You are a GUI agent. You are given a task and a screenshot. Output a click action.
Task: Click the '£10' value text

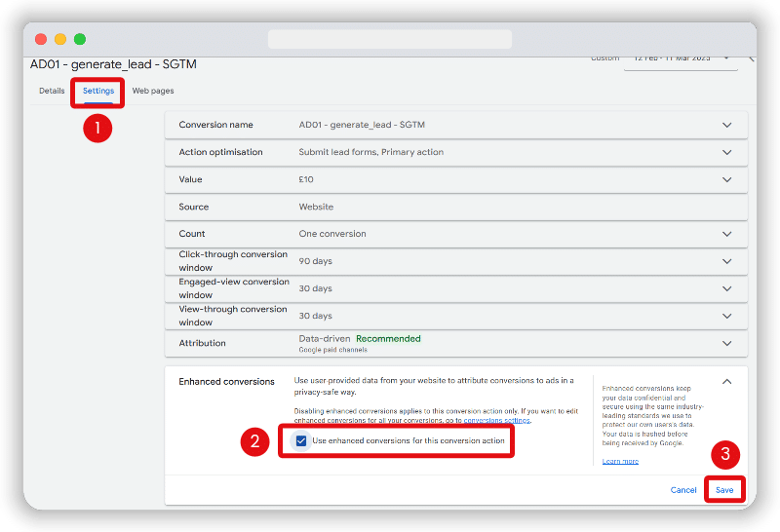306,179
